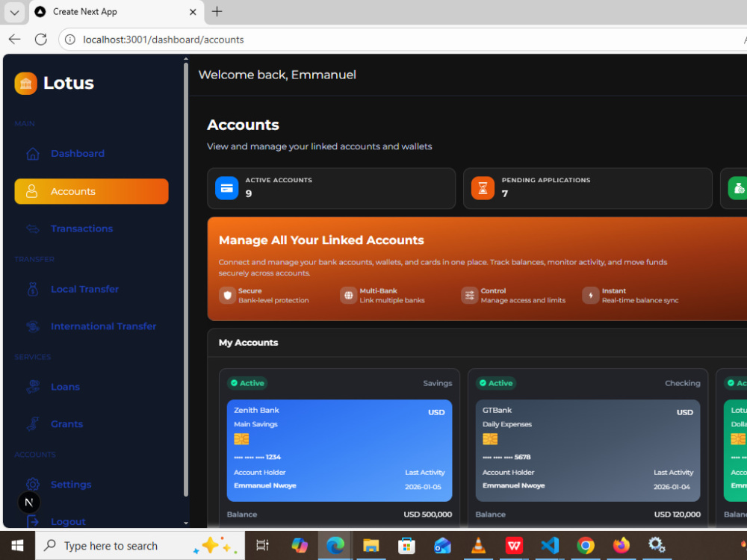Select the Accounts sidebar menu item
747x560 pixels.
coord(91,191)
